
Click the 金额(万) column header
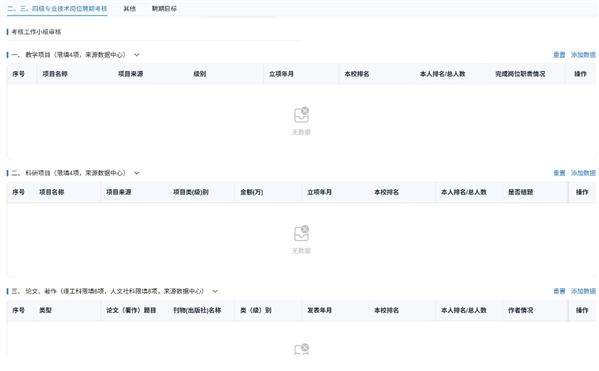coord(252,192)
